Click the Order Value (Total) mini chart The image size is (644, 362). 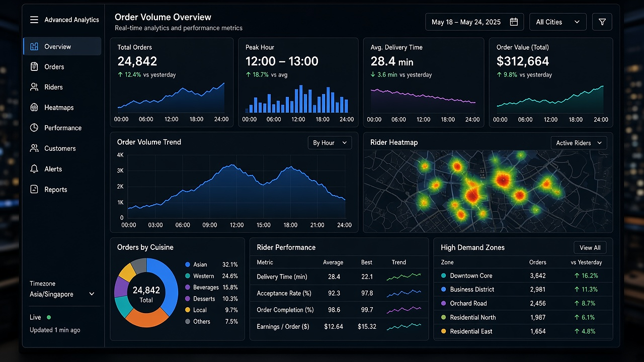pos(550,99)
